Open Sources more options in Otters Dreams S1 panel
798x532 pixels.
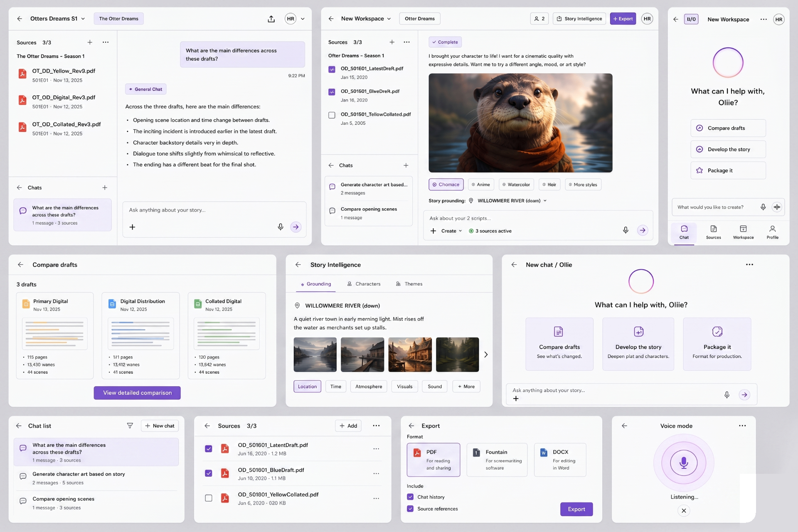coord(106,42)
